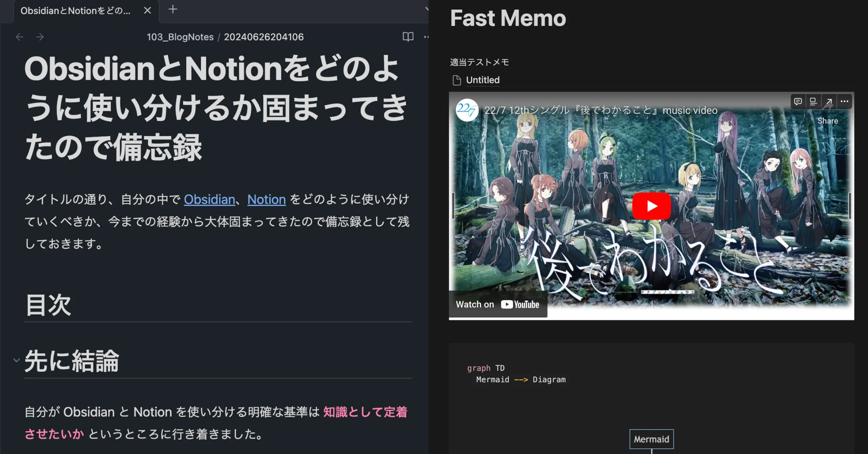Open more options menu in Obsidian

426,37
